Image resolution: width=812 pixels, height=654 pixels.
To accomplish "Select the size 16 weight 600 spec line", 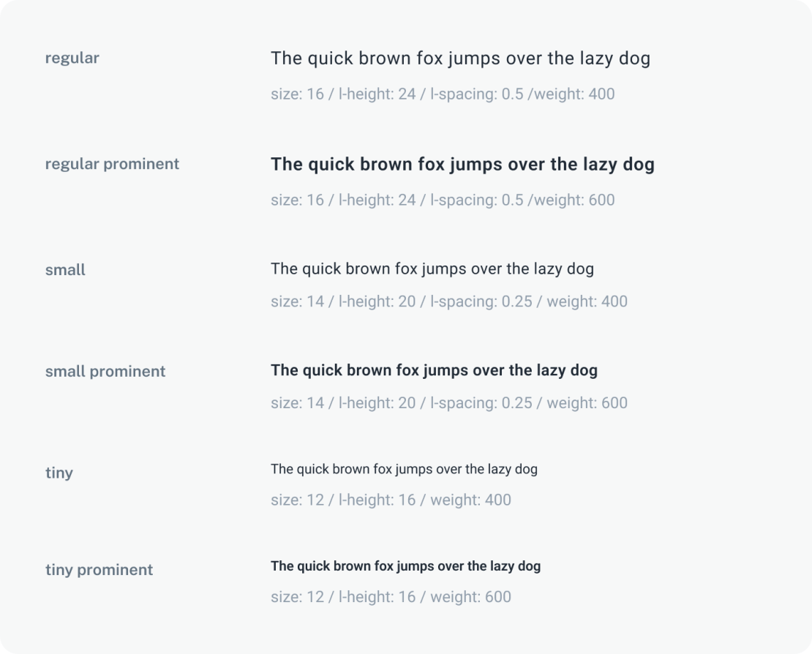I will [x=443, y=200].
